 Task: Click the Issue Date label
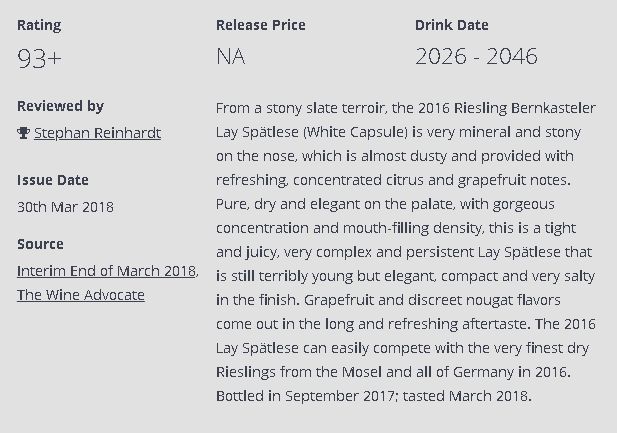(x=53, y=180)
